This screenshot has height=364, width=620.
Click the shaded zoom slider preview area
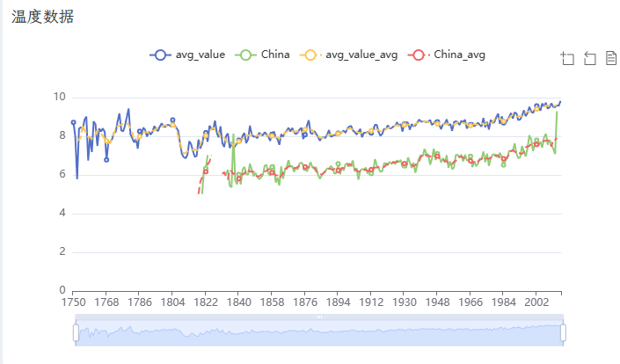(x=319, y=333)
